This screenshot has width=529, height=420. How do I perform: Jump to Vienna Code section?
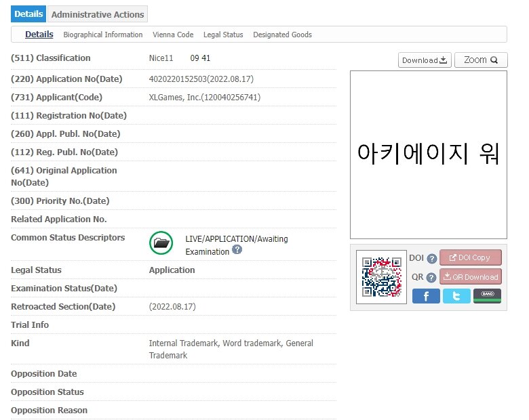point(173,35)
